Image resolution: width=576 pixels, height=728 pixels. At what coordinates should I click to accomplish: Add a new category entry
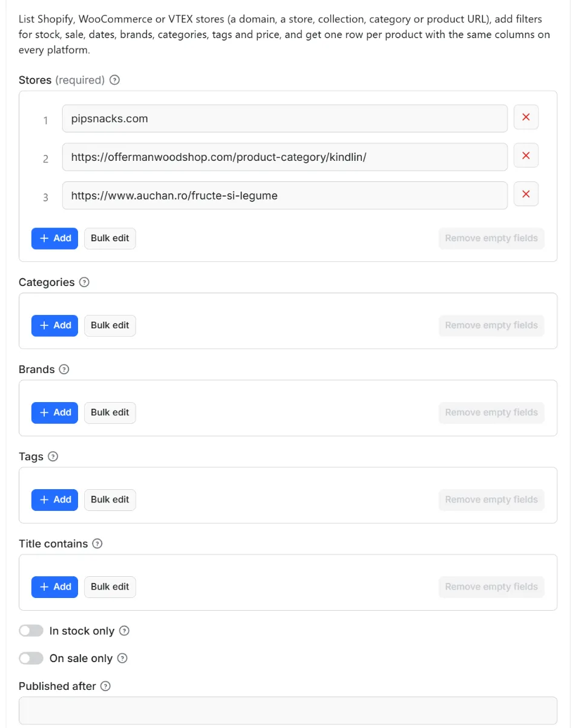click(54, 325)
